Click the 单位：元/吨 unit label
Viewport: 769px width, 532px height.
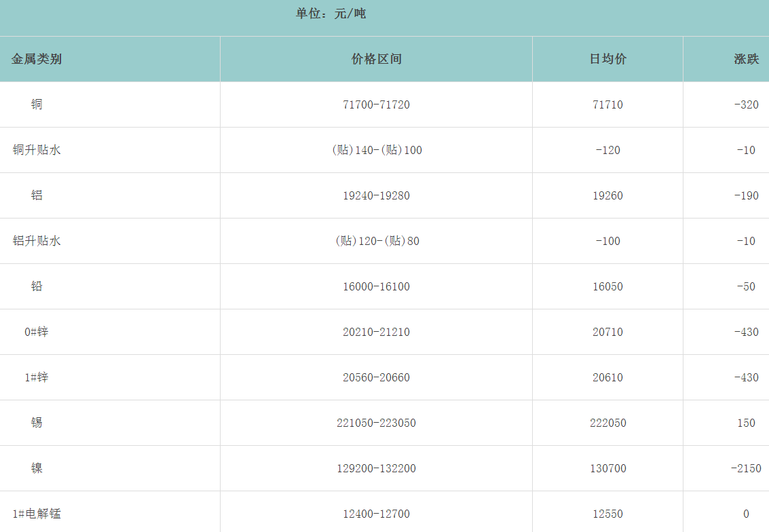coord(331,14)
